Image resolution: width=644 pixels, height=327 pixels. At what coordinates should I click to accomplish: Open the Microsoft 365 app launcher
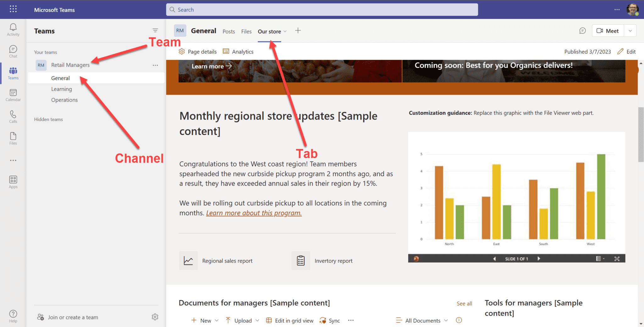tap(13, 9)
